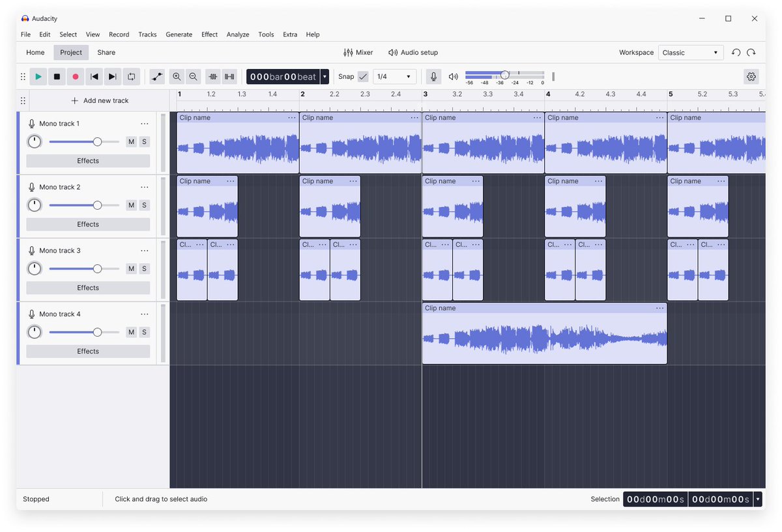Viewport: 782px width, 532px height.
Task: Click Mono track 4 microphone icon
Action: pyautogui.click(x=31, y=315)
